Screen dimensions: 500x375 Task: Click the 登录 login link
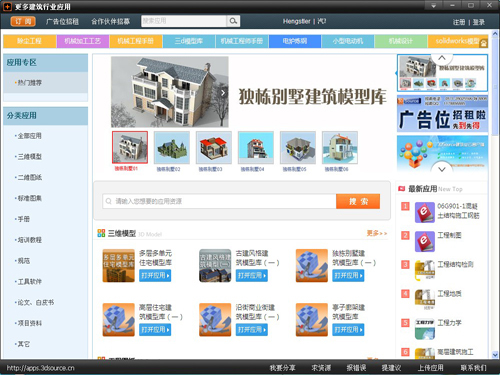click(478, 22)
